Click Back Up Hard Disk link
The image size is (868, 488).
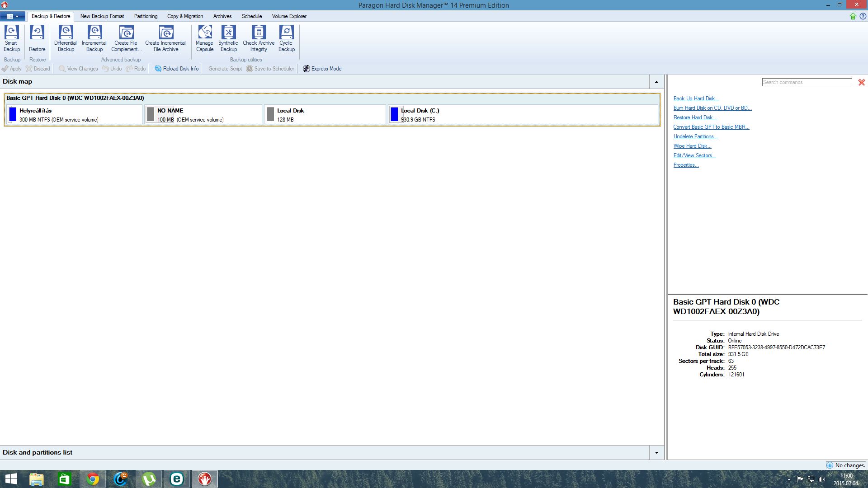click(x=696, y=99)
